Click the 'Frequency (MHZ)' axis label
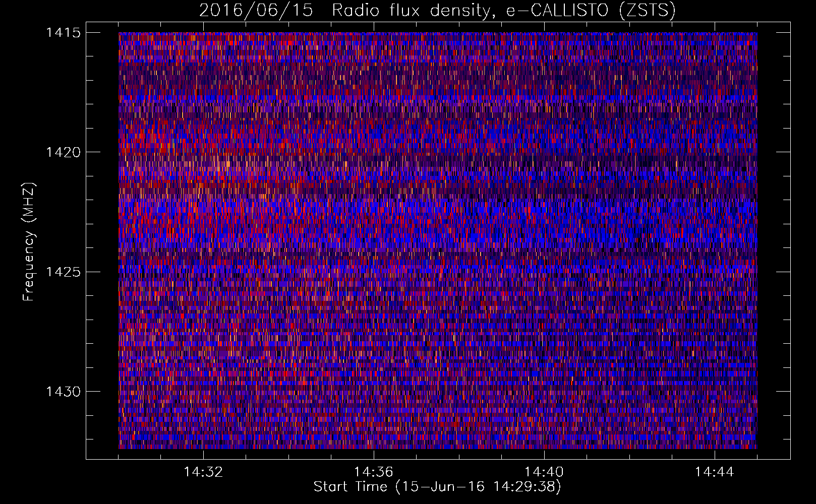 [x=29, y=241]
